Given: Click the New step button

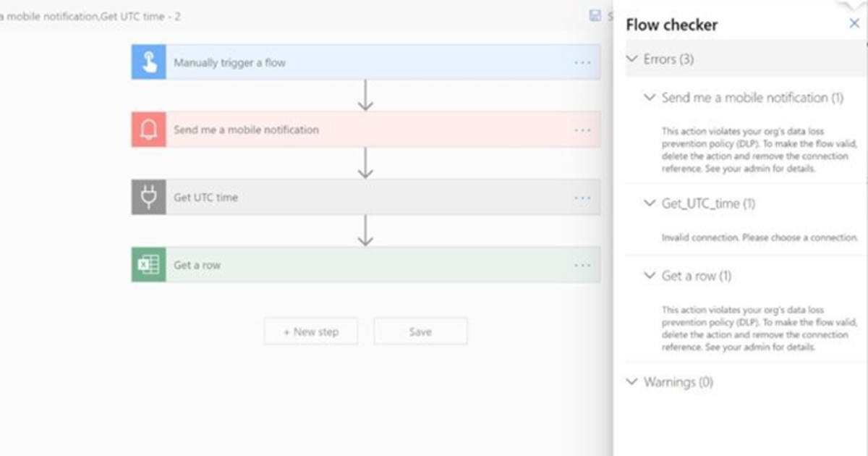Looking at the screenshot, I should click(311, 331).
